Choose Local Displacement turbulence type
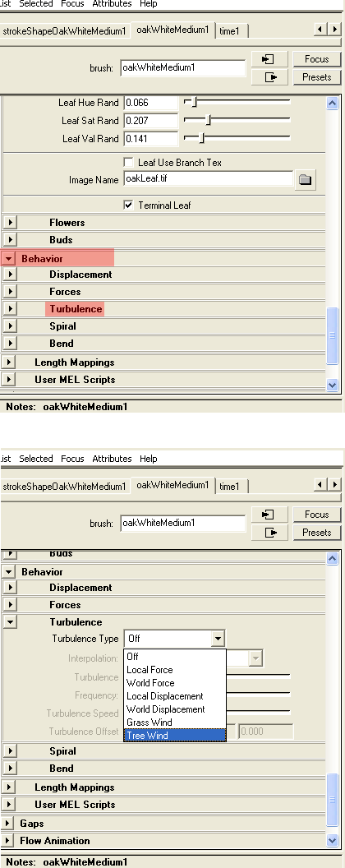345x868 pixels. click(175, 696)
